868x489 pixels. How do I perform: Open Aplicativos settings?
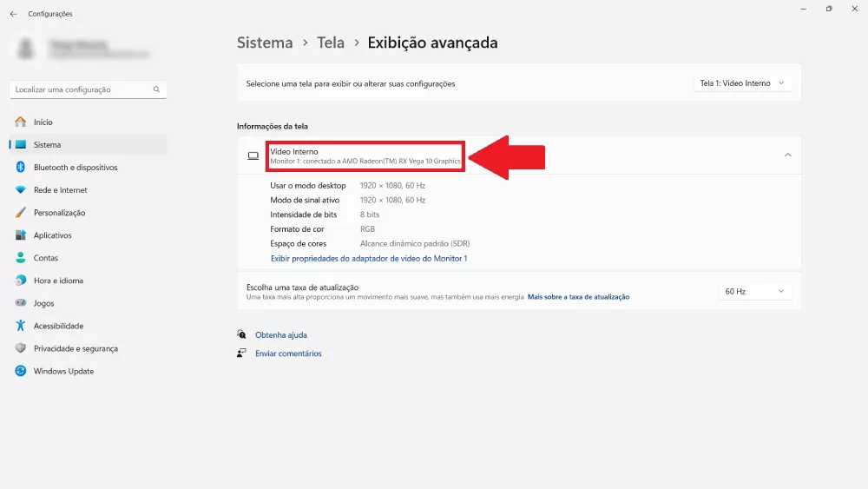(x=52, y=235)
